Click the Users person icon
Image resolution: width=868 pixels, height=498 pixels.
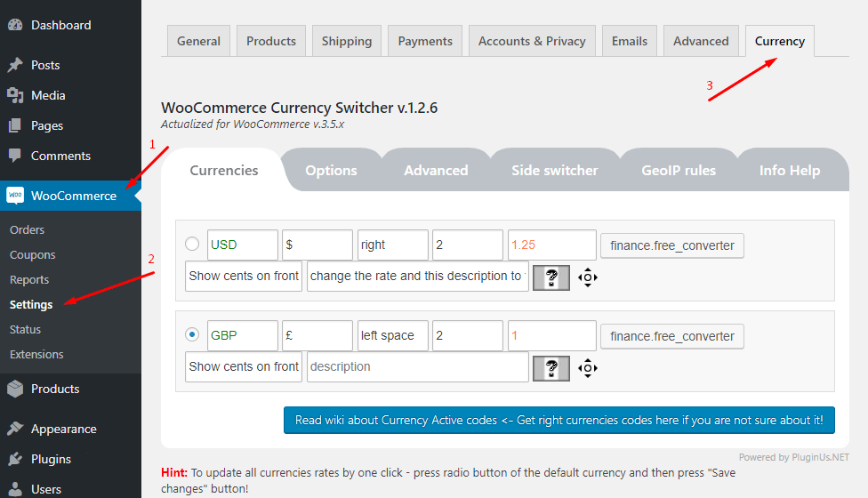coord(15,488)
